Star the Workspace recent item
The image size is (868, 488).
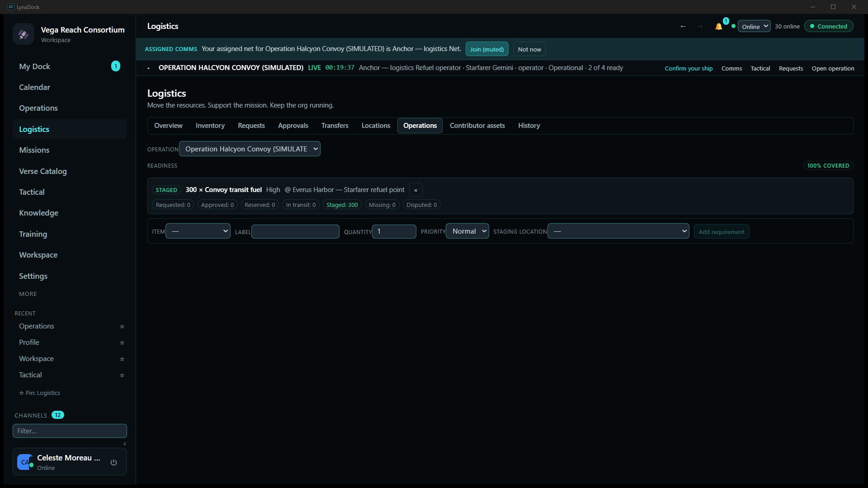click(122, 359)
